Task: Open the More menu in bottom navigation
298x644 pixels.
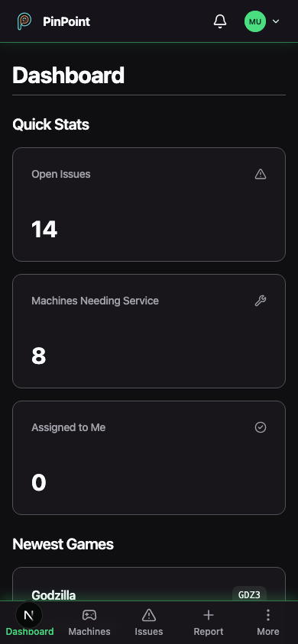Action: click(268, 622)
